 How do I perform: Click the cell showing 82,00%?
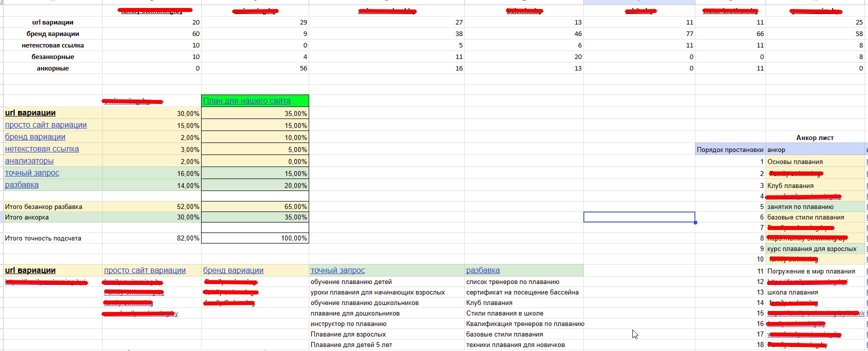[152, 238]
